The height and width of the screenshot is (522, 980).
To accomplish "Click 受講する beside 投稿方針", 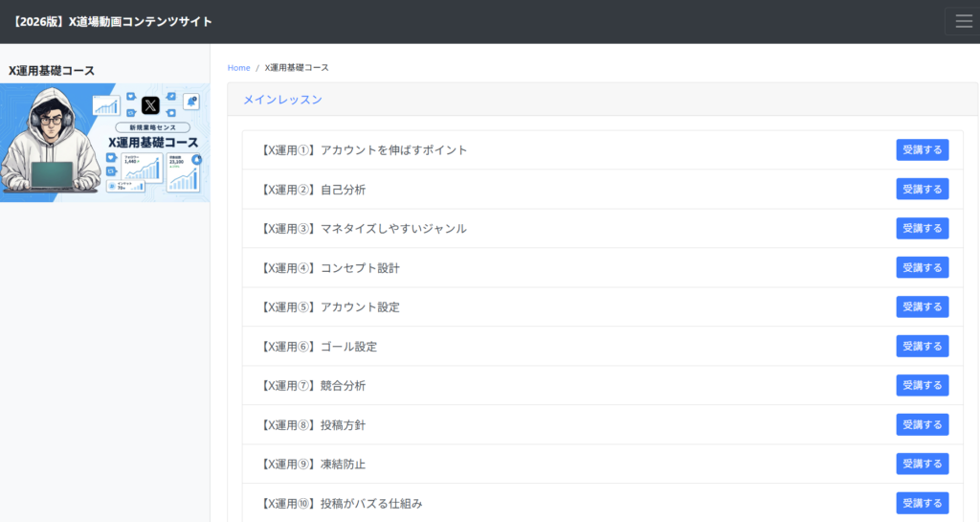I will pos(922,424).
